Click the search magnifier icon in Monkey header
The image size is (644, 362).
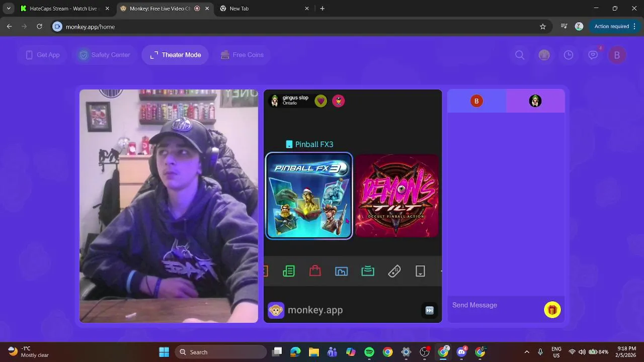(x=520, y=55)
